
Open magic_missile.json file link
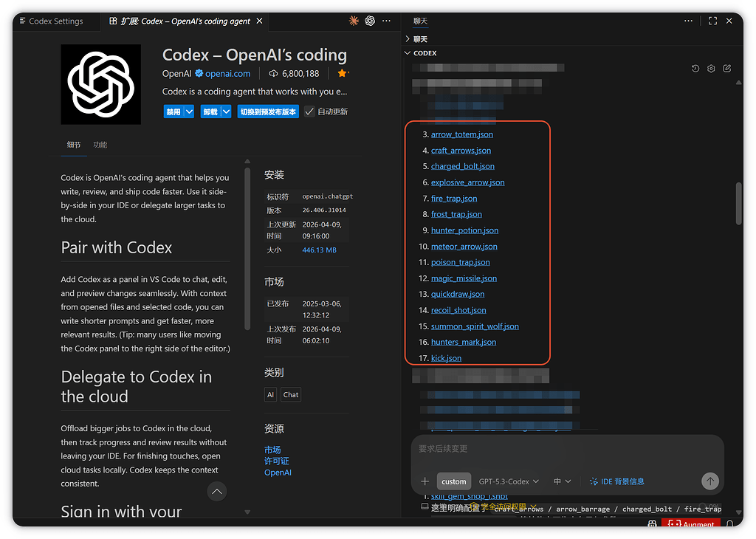(x=464, y=278)
